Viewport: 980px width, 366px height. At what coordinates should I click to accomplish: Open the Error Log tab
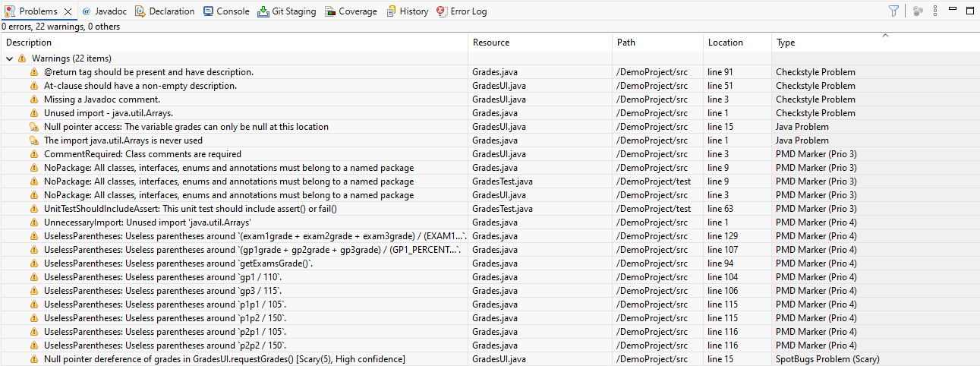(462, 11)
